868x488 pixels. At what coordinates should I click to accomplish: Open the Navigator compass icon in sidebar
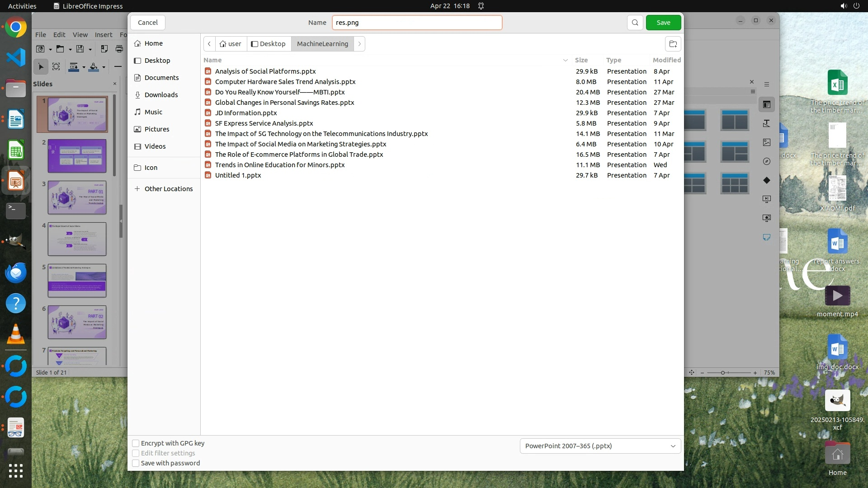pyautogui.click(x=767, y=161)
